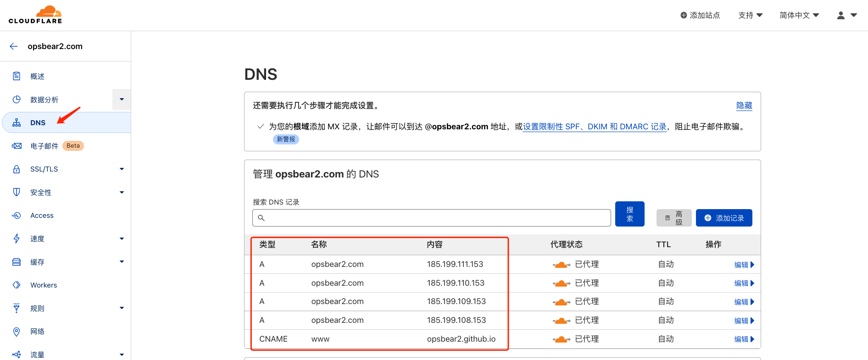Viewport: 868px width, 360px height.
Task: Click the plus icon beside 添加站点
Action: (x=684, y=15)
